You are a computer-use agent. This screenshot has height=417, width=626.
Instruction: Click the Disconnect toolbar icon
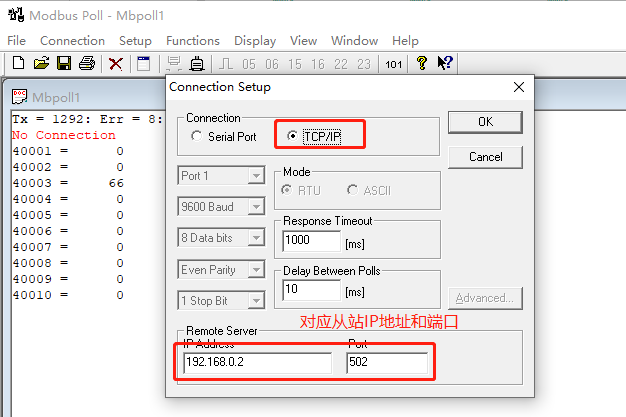tap(197, 64)
